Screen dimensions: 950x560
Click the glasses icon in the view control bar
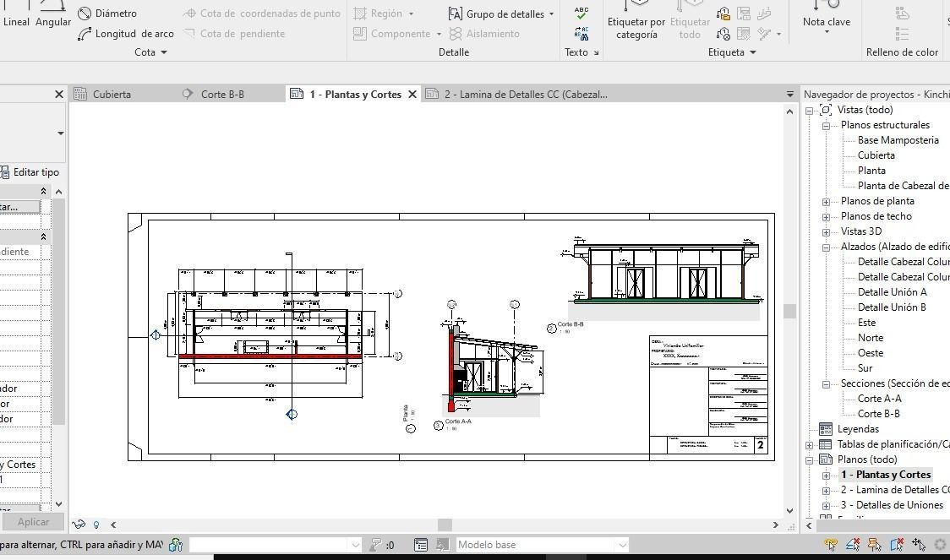[78, 525]
